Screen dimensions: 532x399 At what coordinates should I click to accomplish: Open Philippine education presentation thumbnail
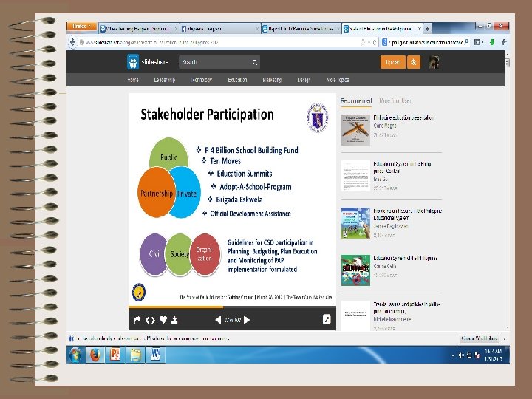(355, 130)
